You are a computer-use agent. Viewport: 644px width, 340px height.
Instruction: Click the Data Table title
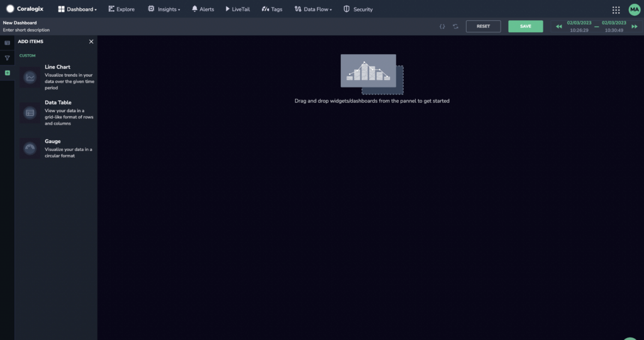coord(58,103)
